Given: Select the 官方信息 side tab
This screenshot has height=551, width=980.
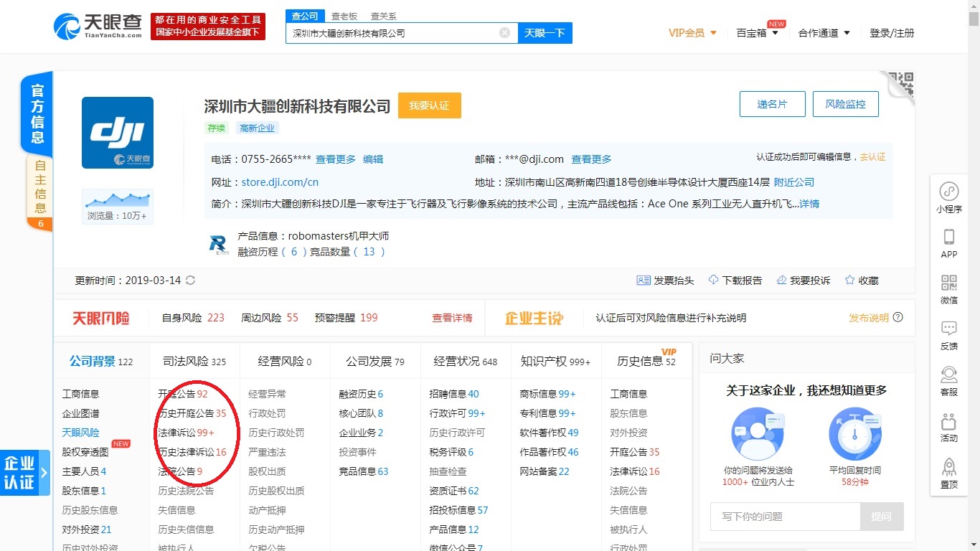Looking at the screenshot, I should point(37,113).
